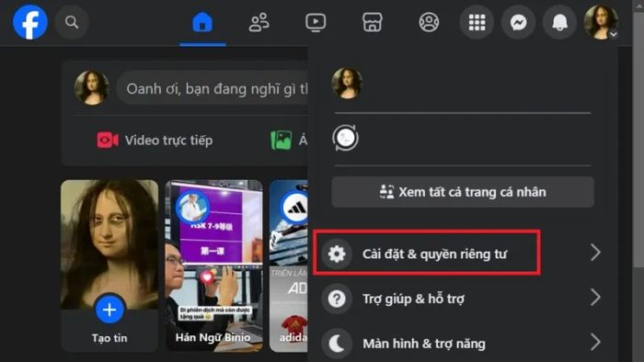Click the help question mark icon
Image resolution: width=644 pixels, height=362 pixels.
(337, 299)
